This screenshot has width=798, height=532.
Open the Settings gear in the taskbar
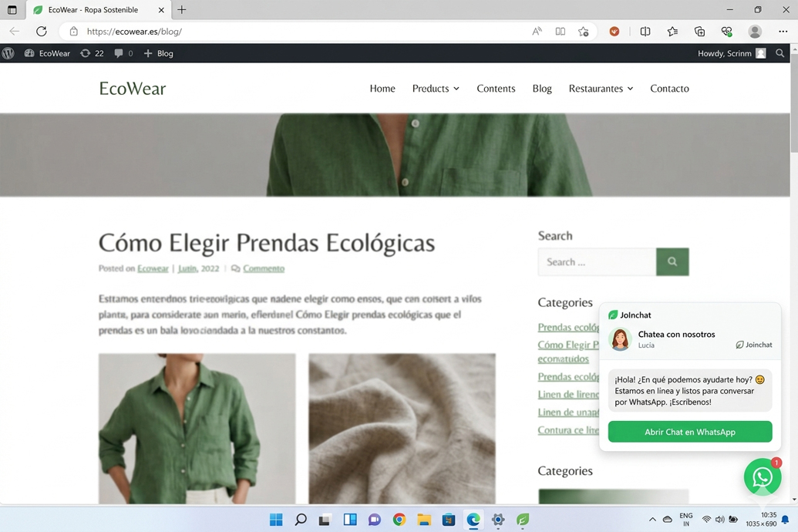498,520
